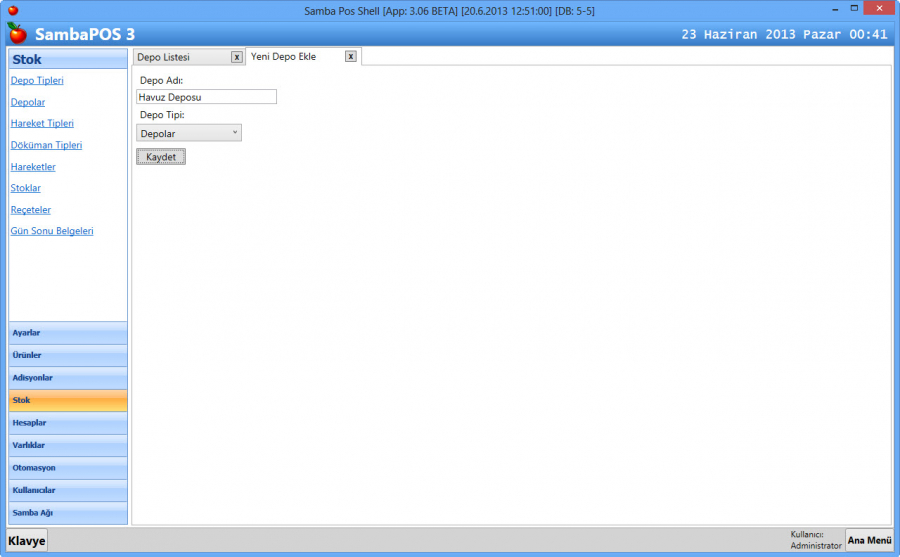Expand the Ürünler section
This screenshot has width=900, height=557.
click(x=68, y=355)
